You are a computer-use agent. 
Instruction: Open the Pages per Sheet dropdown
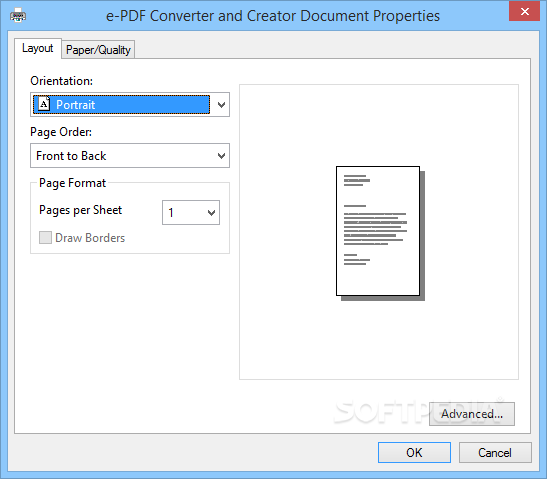point(191,212)
